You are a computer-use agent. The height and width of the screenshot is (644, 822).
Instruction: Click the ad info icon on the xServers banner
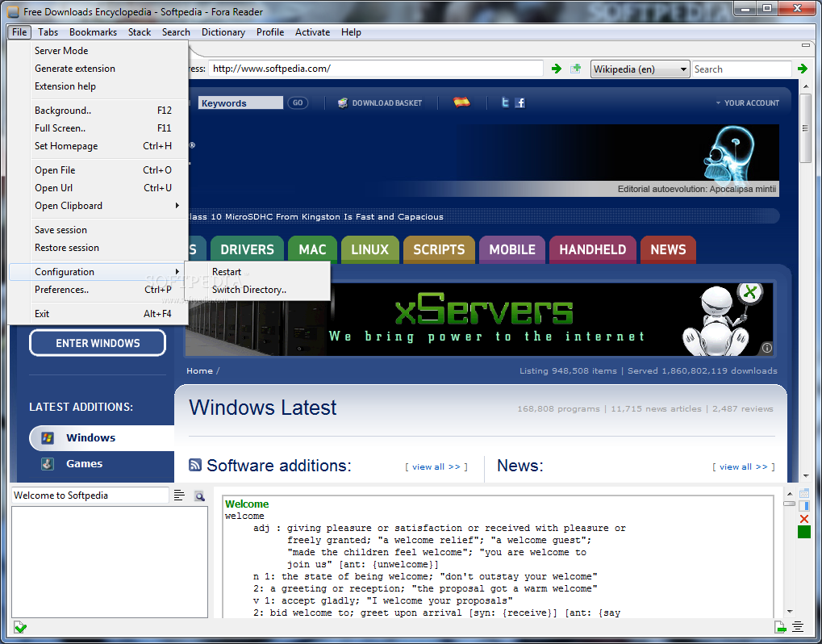766,348
